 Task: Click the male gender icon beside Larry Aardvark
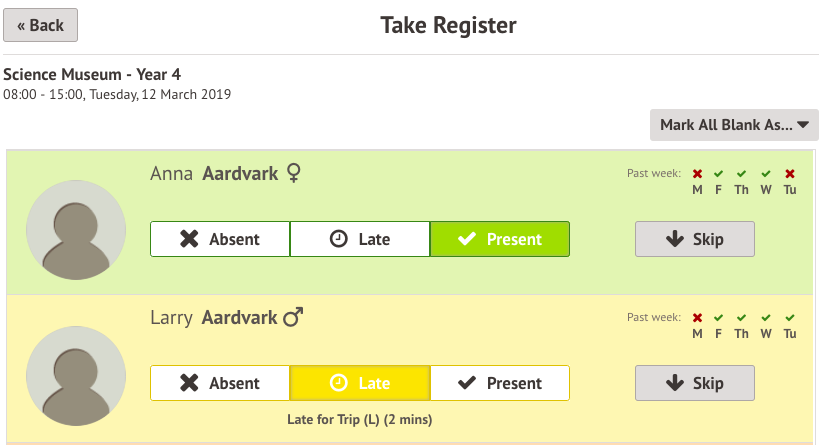[x=293, y=318]
